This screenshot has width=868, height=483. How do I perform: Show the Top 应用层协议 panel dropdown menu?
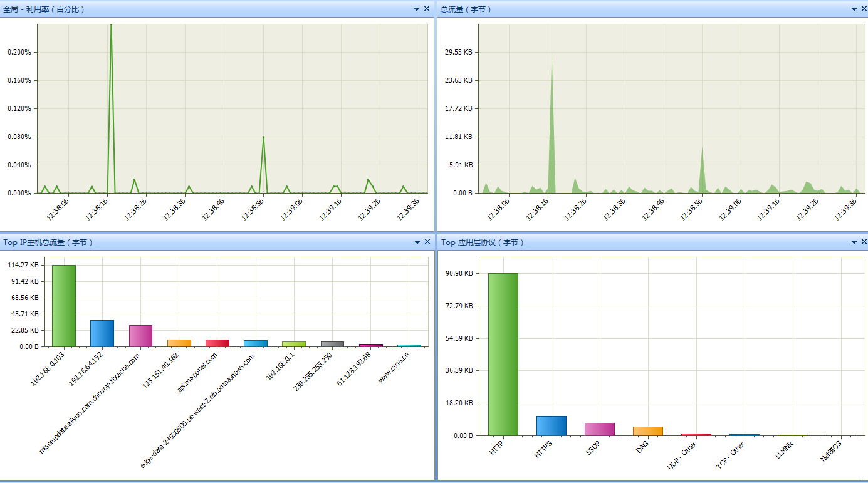pyautogui.click(x=854, y=242)
